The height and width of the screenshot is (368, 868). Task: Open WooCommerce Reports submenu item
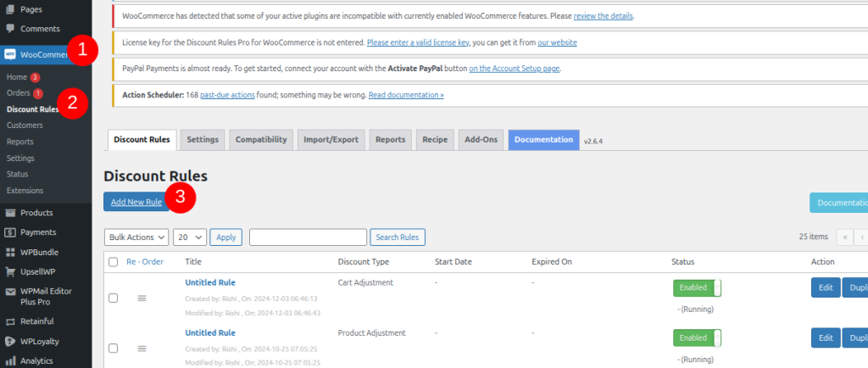(20, 142)
